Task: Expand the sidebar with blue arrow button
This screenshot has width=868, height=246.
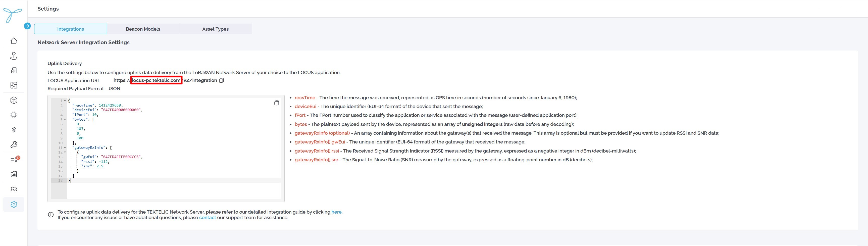Action: click(28, 26)
